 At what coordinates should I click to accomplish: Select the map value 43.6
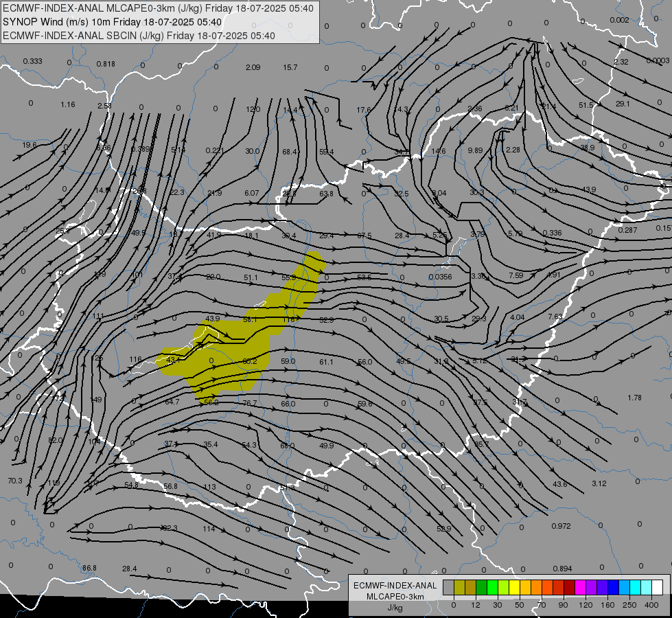pyautogui.click(x=559, y=484)
